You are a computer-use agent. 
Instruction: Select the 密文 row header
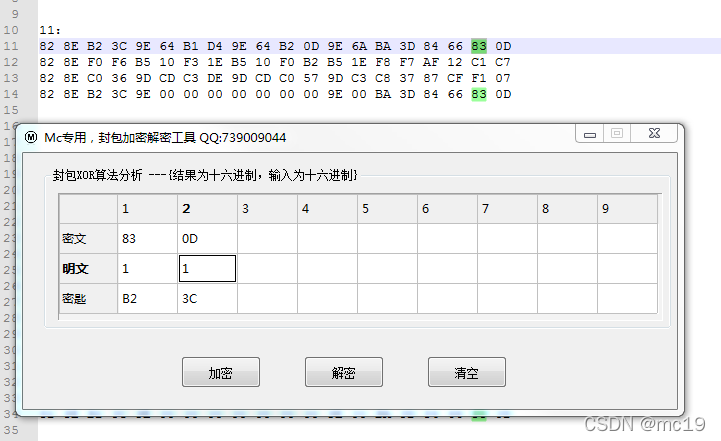coord(88,239)
